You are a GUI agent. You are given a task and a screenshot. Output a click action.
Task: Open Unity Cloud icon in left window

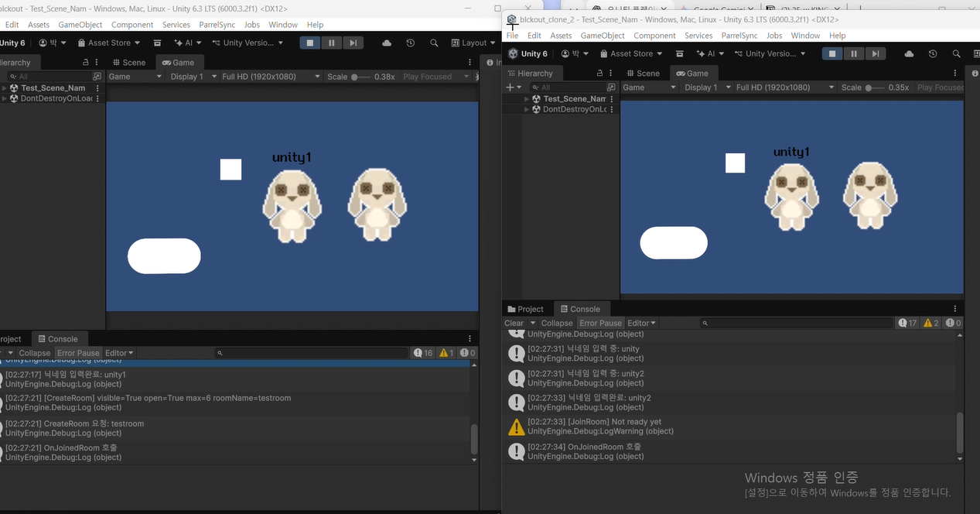(x=386, y=43)
